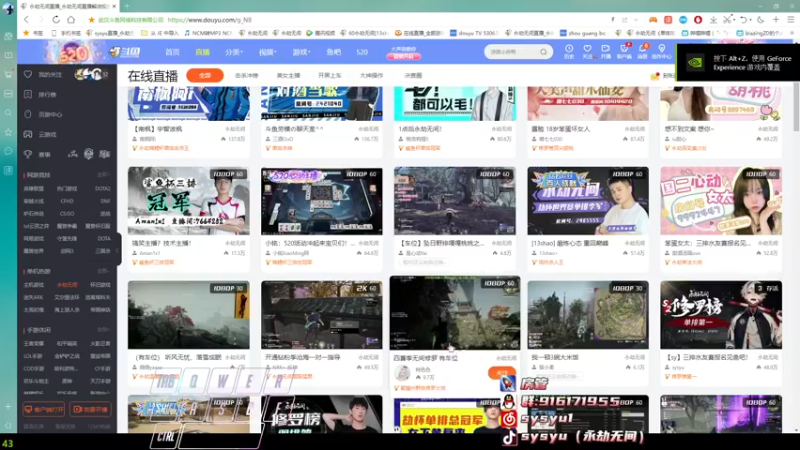Click the bookmark star beside the address bar
This screenshot has width=800, height=450.
coord(91,20)
